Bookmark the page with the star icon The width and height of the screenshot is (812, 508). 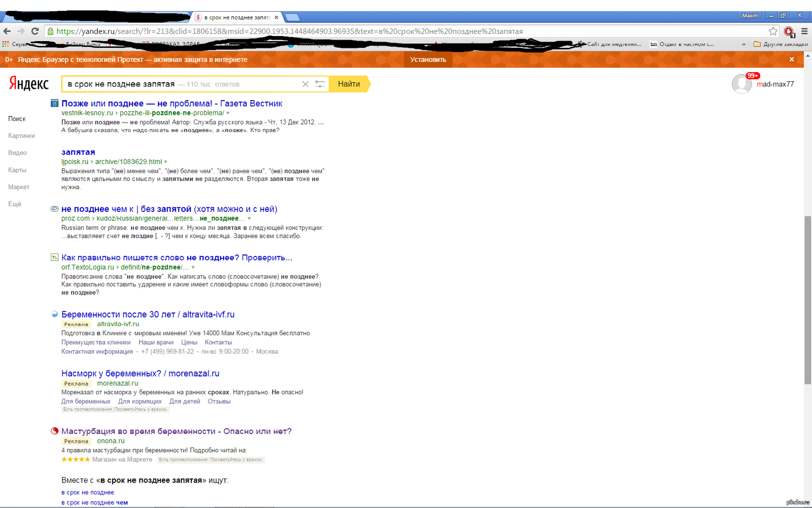(773, 31)
